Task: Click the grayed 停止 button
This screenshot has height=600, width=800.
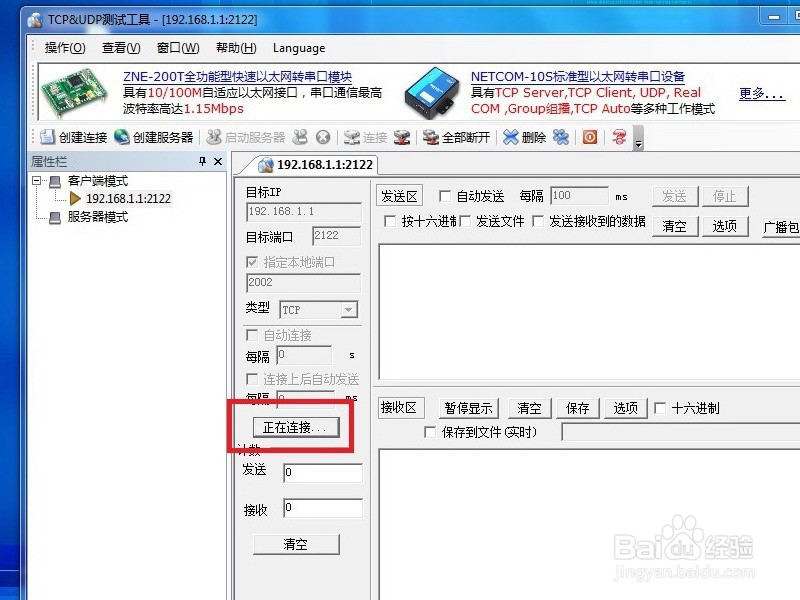Action: pyautogui.click(x=724, y=196)
